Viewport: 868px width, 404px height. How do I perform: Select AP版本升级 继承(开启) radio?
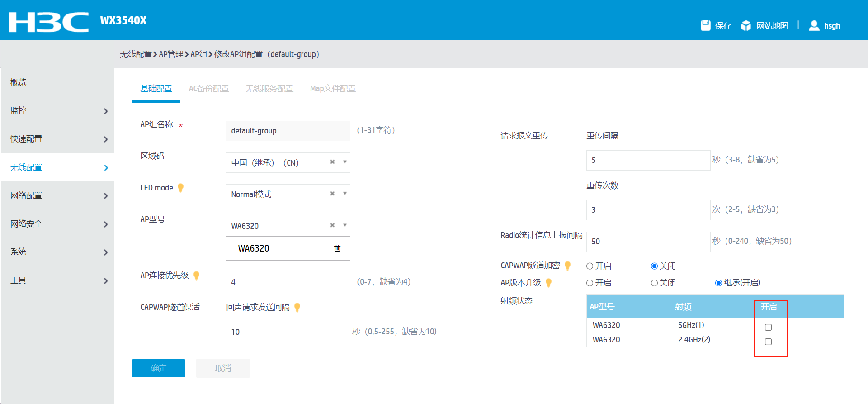(718, 283)
